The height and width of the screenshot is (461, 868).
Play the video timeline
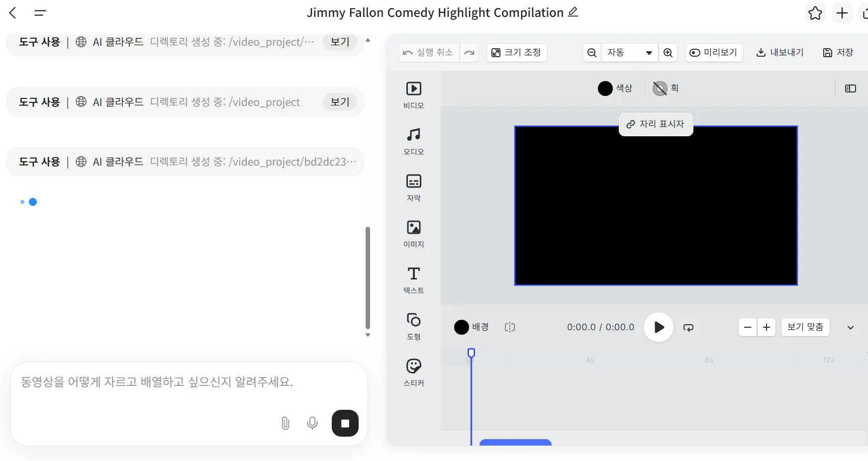coord(659,327)
